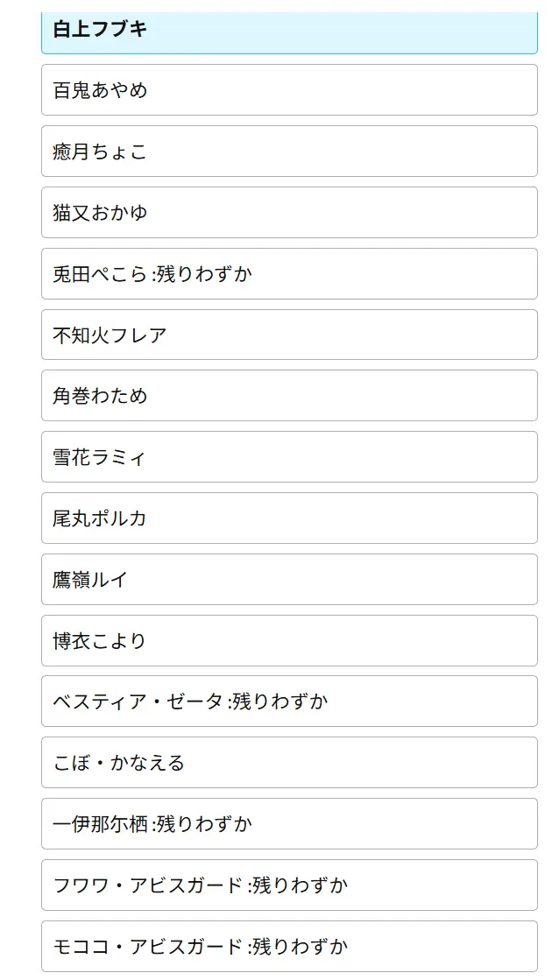The image size is (552, 980).
Task: Pick 雪花ラミィ from the options
Action: point(288,457)
